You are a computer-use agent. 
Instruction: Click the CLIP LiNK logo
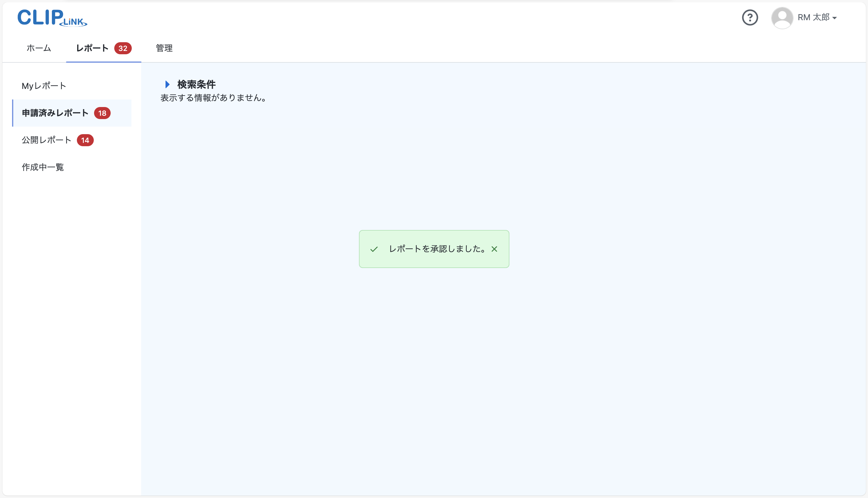[52, 17]
